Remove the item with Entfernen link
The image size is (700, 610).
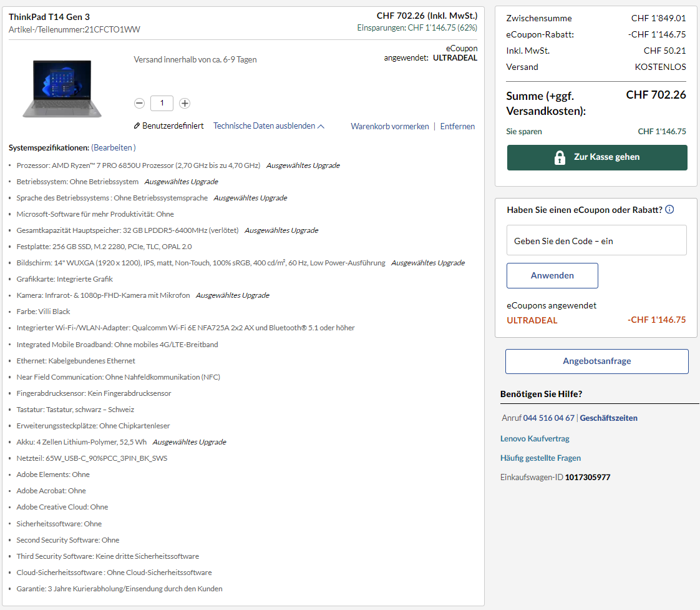(457, 126)
